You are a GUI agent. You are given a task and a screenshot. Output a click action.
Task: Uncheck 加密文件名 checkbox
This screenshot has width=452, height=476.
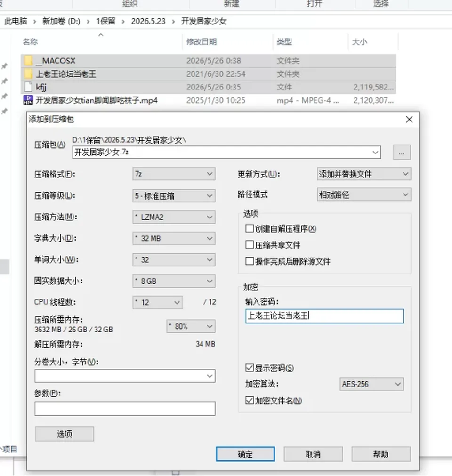tap(250, 400)
